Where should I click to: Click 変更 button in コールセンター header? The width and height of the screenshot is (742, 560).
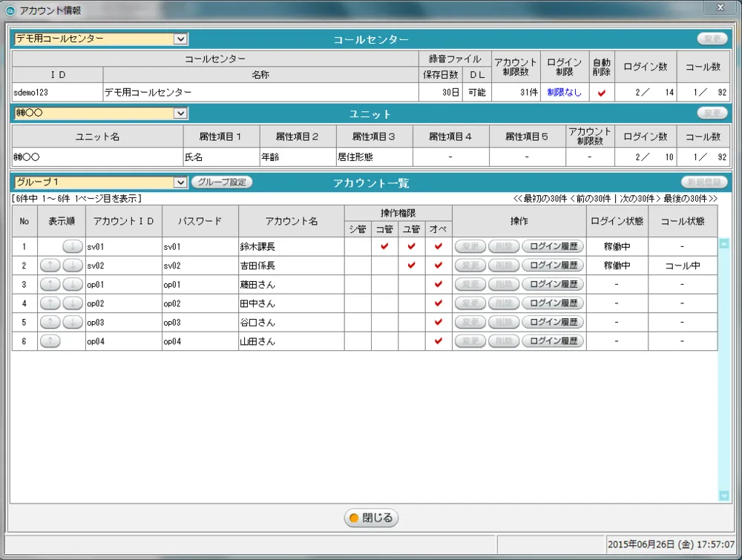click(712, 39)
